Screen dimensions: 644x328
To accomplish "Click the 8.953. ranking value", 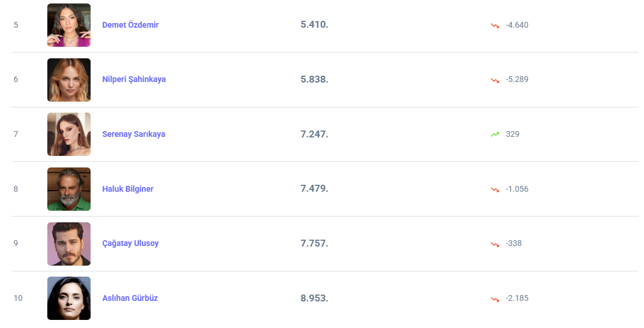I will pyautogui.click(x=314, y=298).
